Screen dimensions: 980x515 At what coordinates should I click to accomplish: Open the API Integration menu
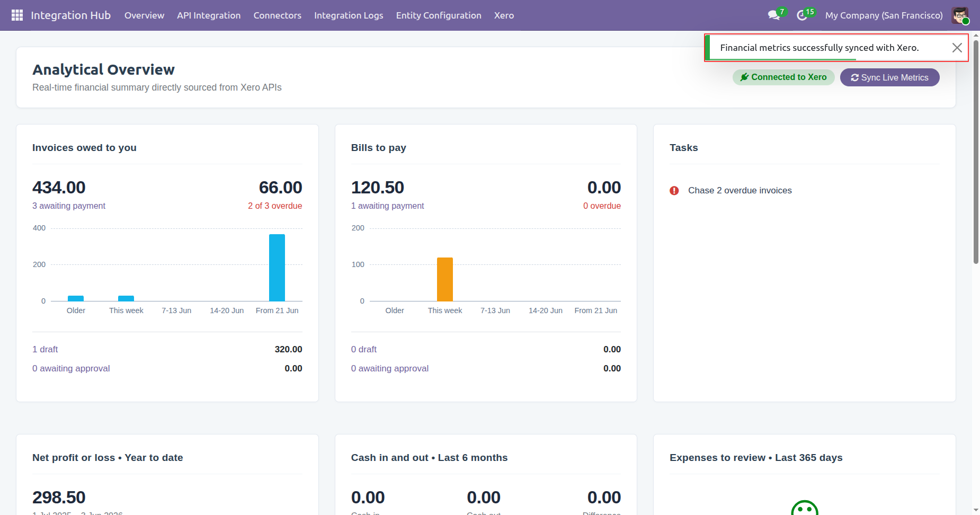coord(209,15)
